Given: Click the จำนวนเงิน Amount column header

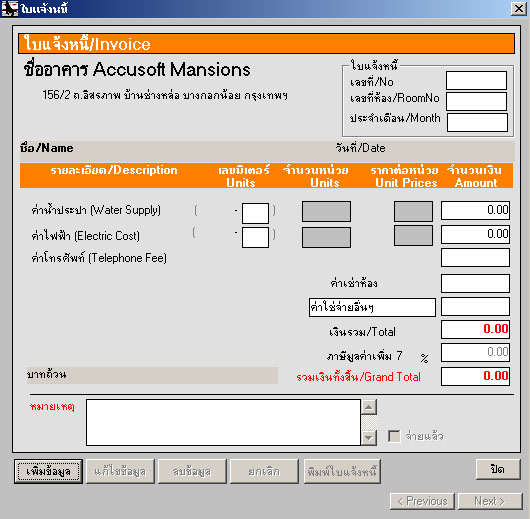Looking at the screenshot, I should 475,176.
